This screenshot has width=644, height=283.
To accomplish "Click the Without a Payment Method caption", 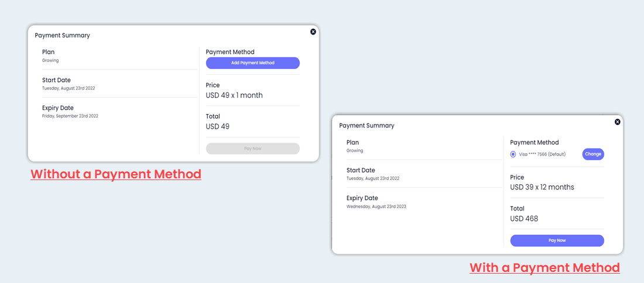I will coord(116,174).
